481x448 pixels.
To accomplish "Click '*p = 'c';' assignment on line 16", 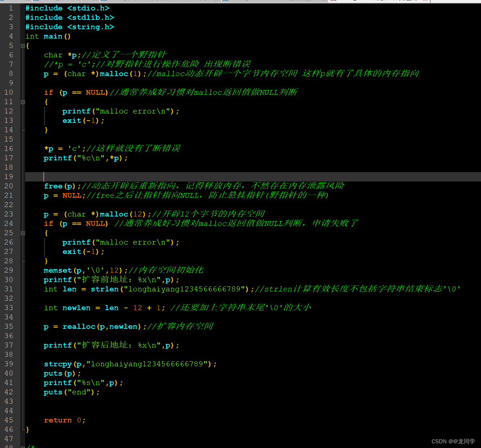I will tap(65, 148).
